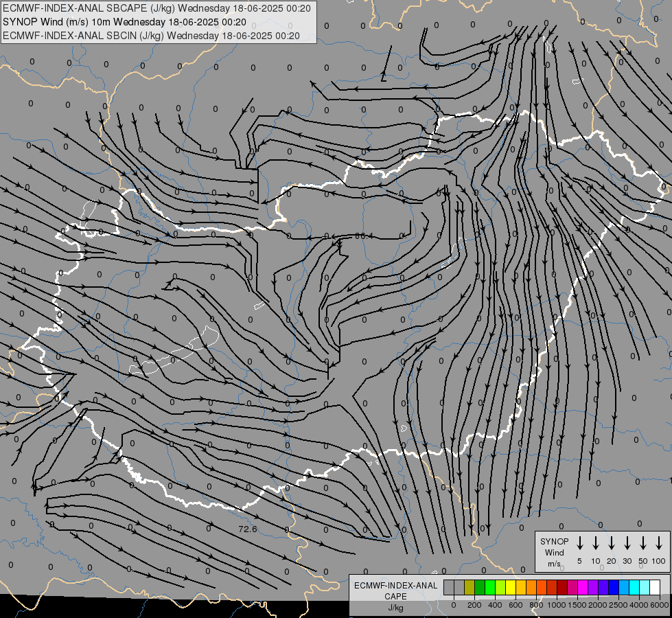This screenshot has width=672, height=618.
Task: Click the 66.4 value on the map
Action: pyautogui.click(x=364, y=236)
